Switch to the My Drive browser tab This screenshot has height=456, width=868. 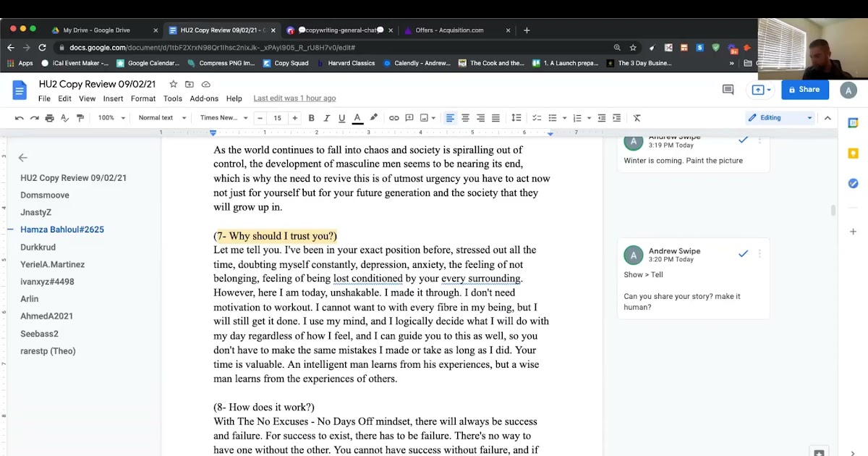pos(96,30)
